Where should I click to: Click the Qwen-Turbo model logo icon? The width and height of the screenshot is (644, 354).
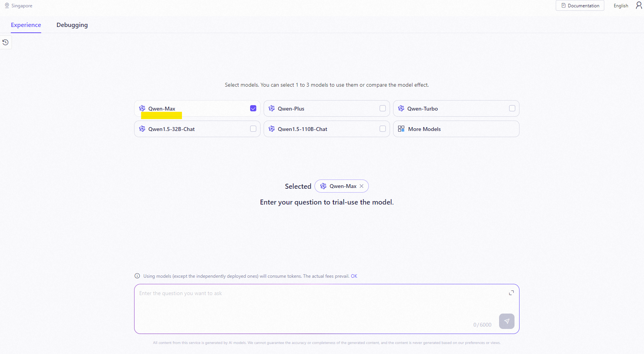tap(401, 108)
